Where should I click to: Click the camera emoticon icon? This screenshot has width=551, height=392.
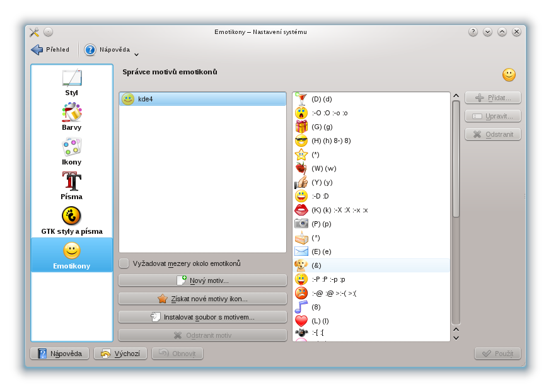tap(301, 224)
